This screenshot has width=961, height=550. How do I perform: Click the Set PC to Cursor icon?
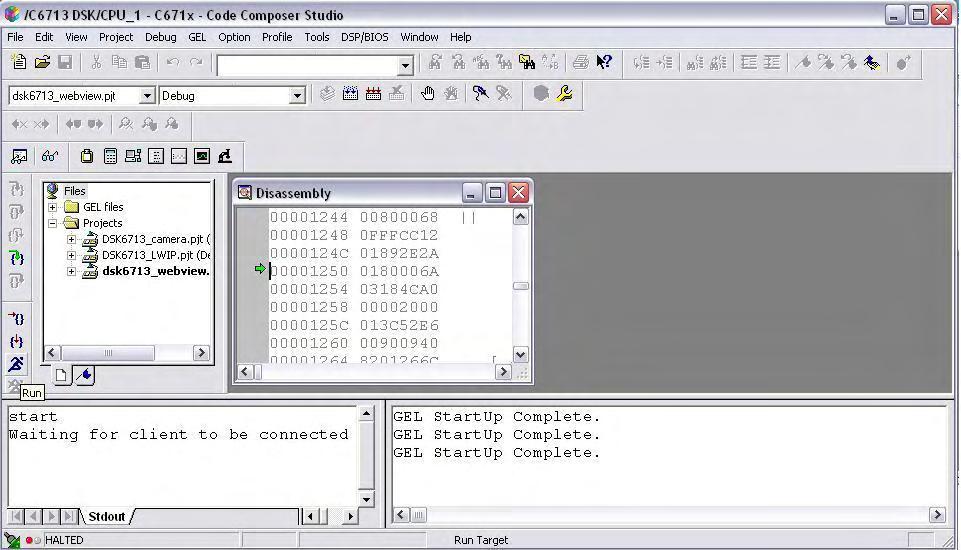tap(17, 342)
